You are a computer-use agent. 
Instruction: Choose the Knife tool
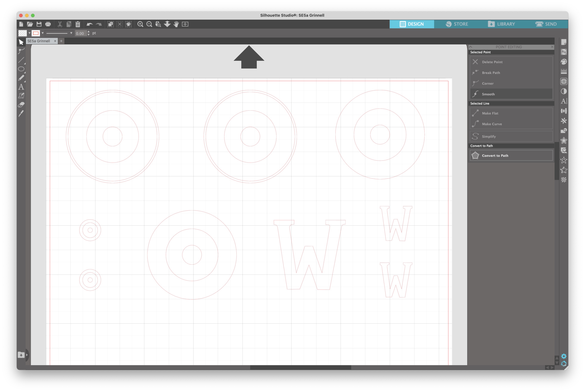pos(21,113)
